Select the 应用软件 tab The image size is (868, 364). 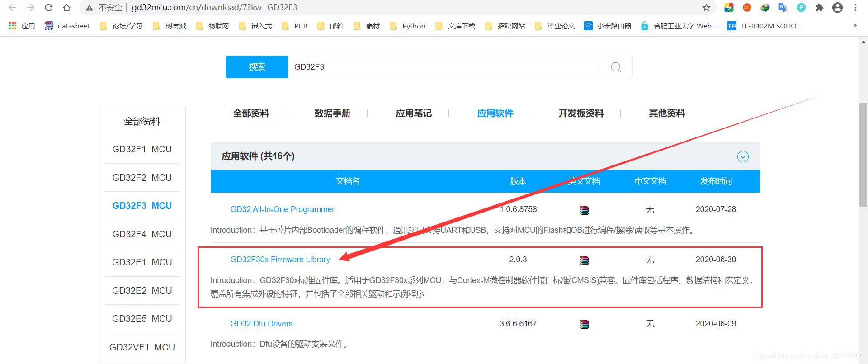coord(495,113)
